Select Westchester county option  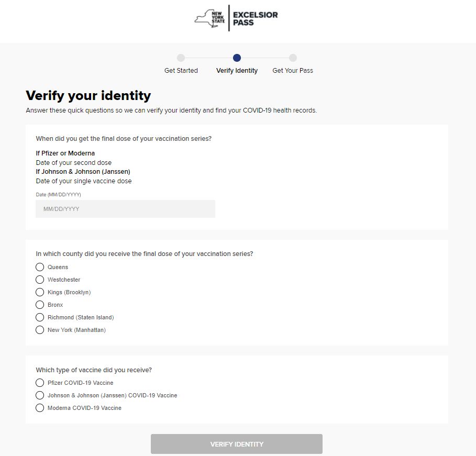40,280
